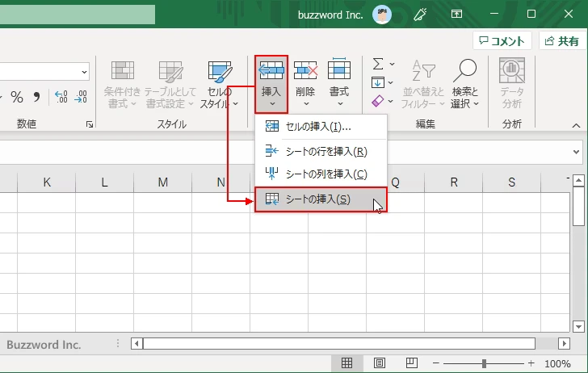Collapse the ribbon with the chevron
Image resolution: width=588 pixels, height=373 pixels.
click(x=576, y=126)
